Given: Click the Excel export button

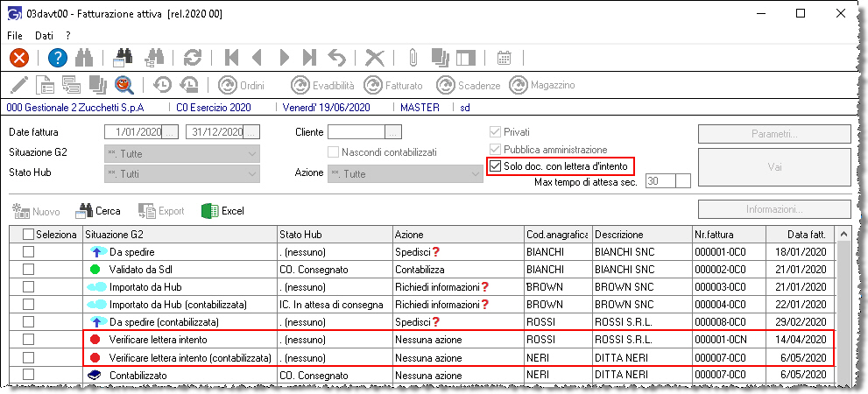Looking at the screenshot, I should [x=223, y=211].
